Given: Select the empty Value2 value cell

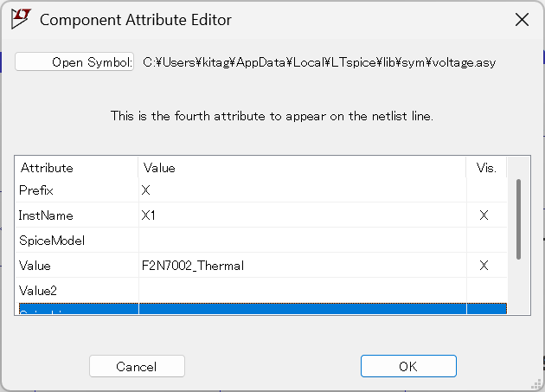Looking at the screenshot, I should point(303,291).
